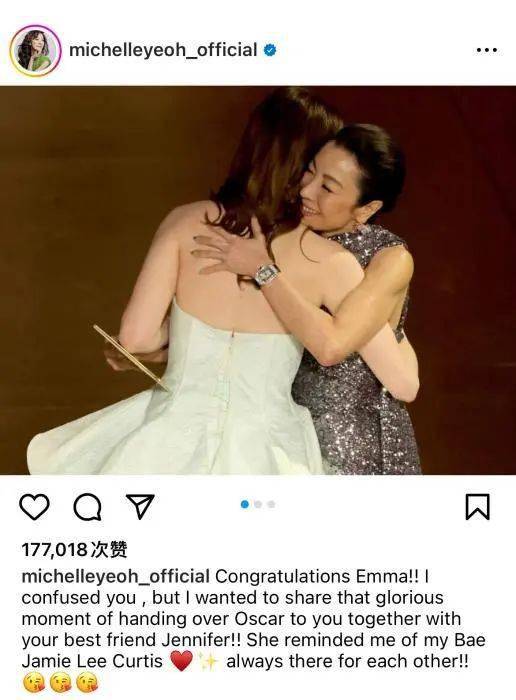Viewport: 516px width, 700px height.
Task: Like the post with the heart icon
Action: tap(34, 507)
